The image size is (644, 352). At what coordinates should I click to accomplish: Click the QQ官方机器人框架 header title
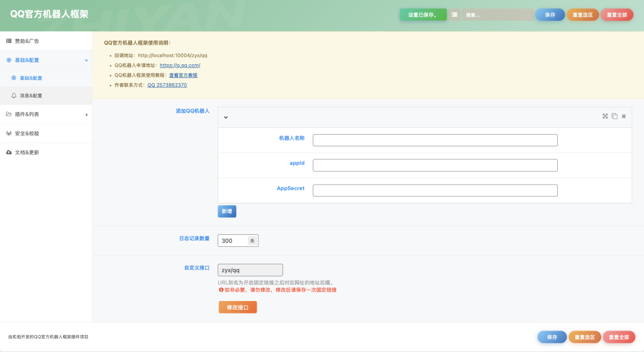click(x=49, y=14)
